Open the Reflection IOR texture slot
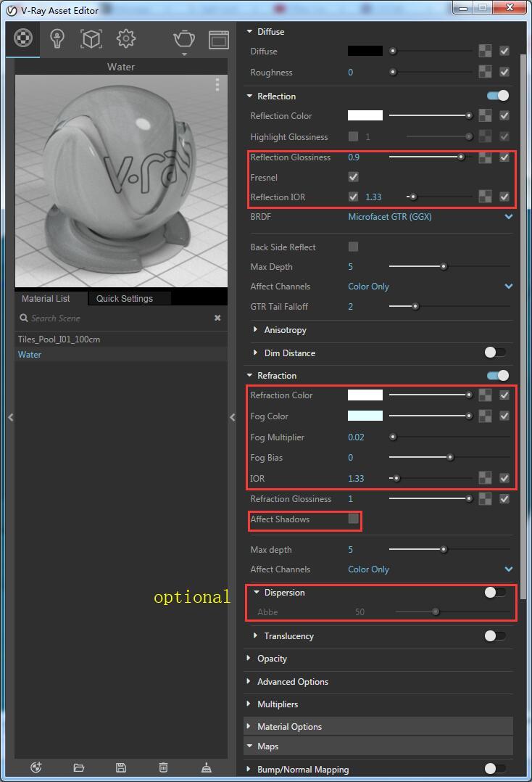532x782 pixels. click(485, 197)
